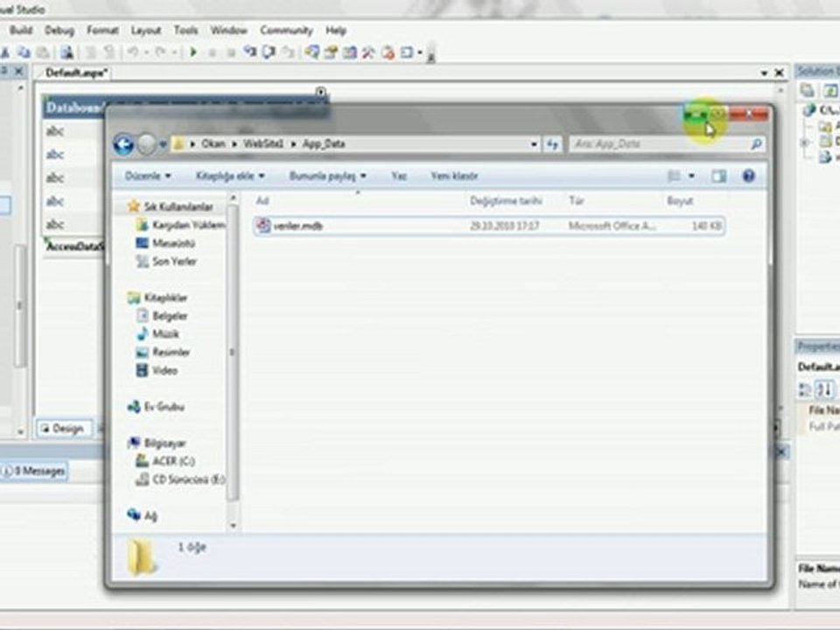The width and height of the screenshot is (840, 630).
Task: Show the preview pane in Explorer
Action: point(718,176)
